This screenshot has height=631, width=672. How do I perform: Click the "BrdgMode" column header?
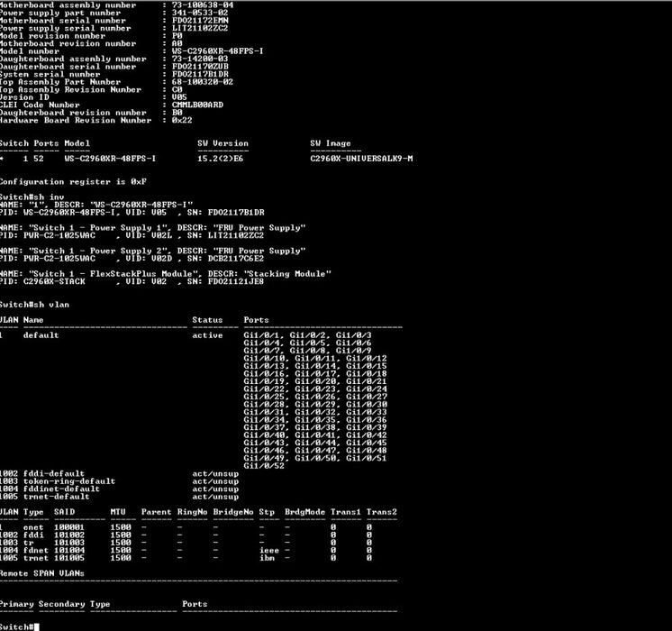pos(304,512)
